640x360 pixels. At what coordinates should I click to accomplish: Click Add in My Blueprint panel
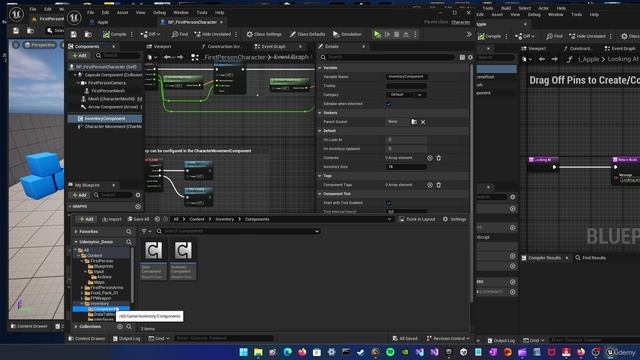tap(79, 195)
